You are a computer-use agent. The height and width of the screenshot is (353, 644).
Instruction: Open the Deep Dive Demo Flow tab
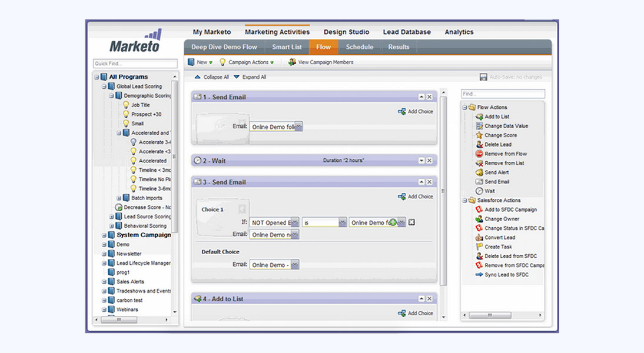tap(224, 47)
